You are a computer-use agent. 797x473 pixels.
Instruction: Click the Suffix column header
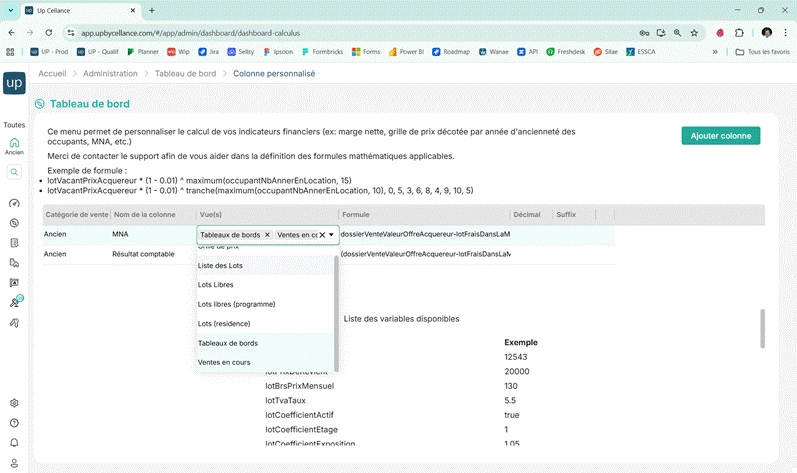coord(566,214)
